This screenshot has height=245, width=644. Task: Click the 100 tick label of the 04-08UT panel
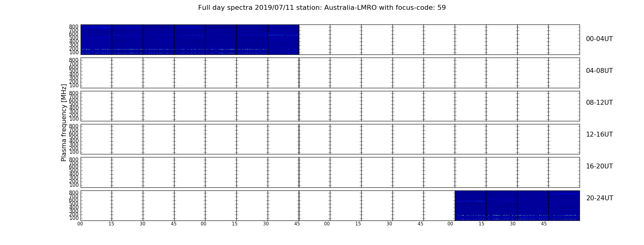point(74,85)
